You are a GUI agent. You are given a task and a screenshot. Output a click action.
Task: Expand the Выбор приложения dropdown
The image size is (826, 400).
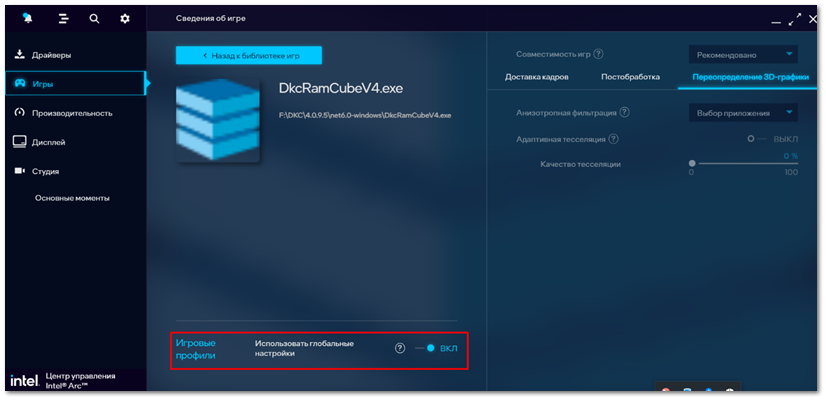click(743, 113)
